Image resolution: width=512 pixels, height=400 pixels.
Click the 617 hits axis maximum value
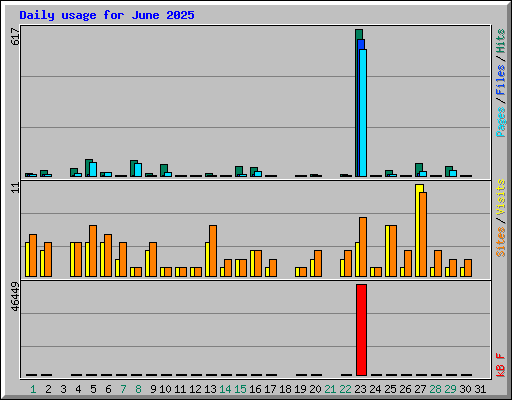(x=15, y=37)
